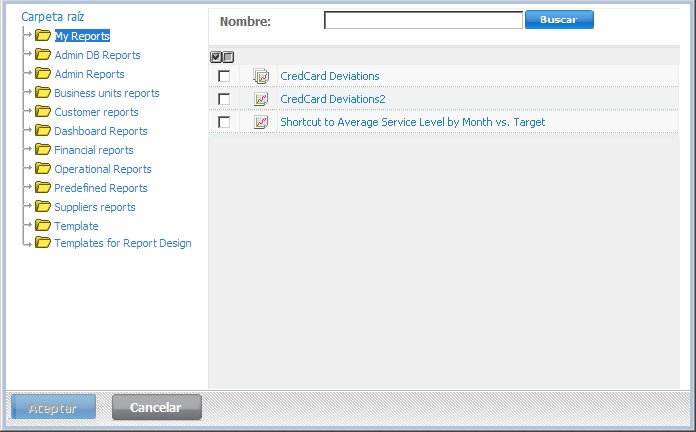This screenshot has width=696, height=432.
Task: Tick the checkbox for CredCard Deviations2
Action: 224,99
